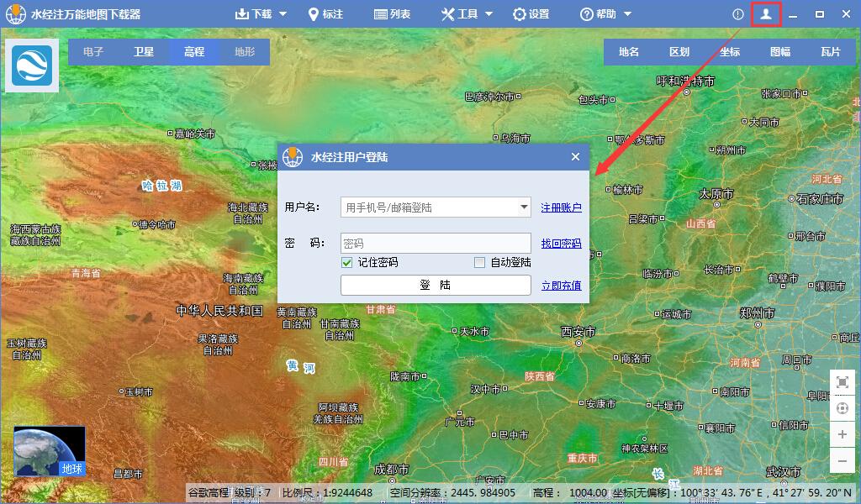Close the 水经注用户登陆 dialog
Screen dimensions: 861x504
pyautogui.click(x=575, y=157)
